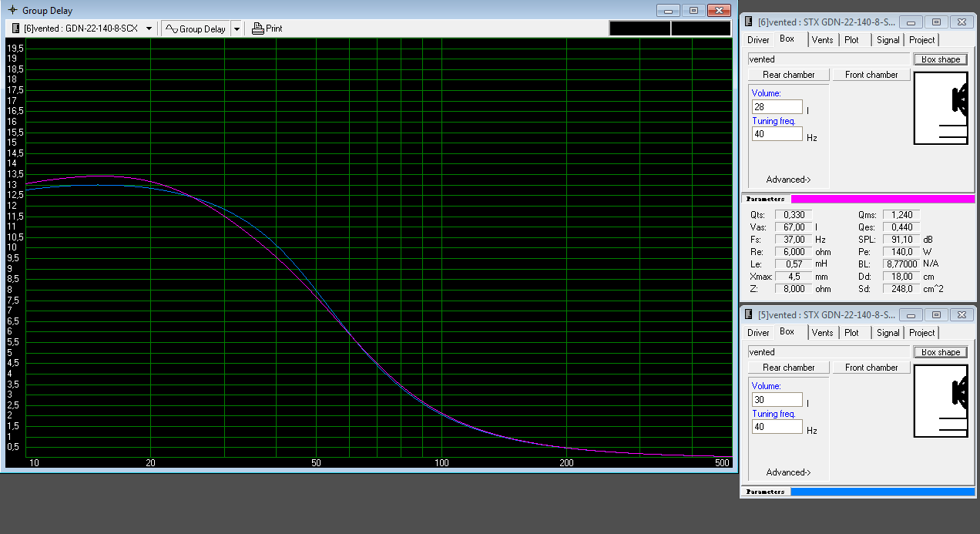
Task: Open Vents tab in [5]vented window
Action: pyautogui.click(x=822, y=333)
